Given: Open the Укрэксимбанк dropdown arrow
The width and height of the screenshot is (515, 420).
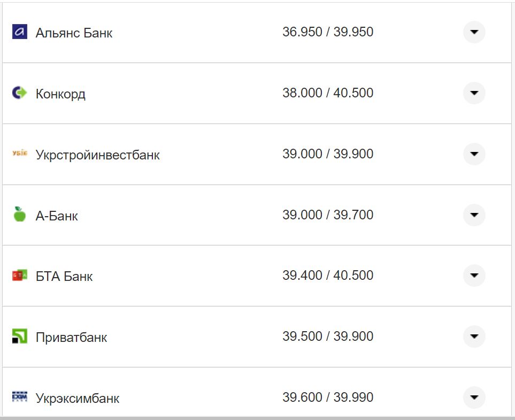Looking at the screenshot, I should coord(474,397).
